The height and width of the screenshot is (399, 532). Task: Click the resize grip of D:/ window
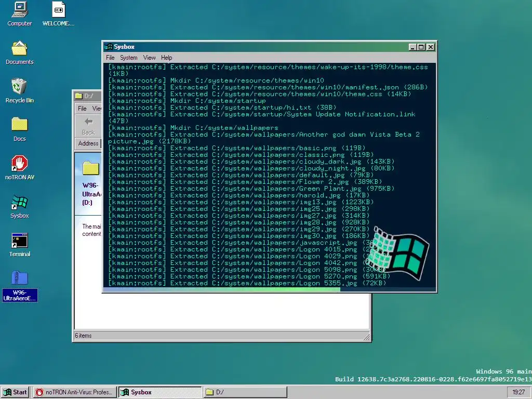(366, 337)
